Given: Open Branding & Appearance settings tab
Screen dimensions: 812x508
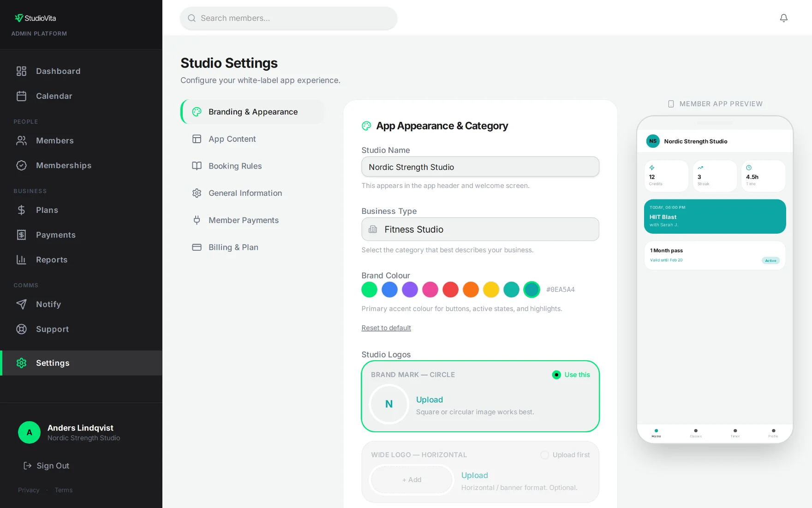Looking at the screenshot, I should [253, 112].
